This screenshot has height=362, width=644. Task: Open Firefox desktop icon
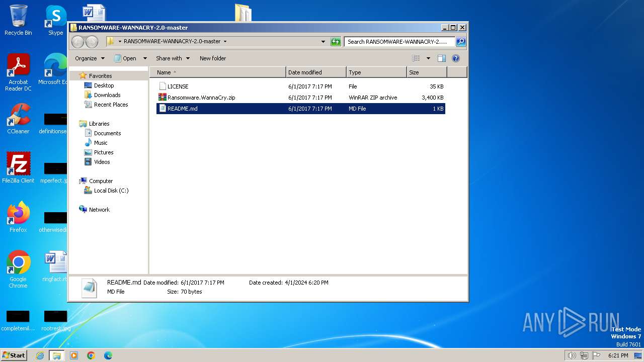(18, 217)
